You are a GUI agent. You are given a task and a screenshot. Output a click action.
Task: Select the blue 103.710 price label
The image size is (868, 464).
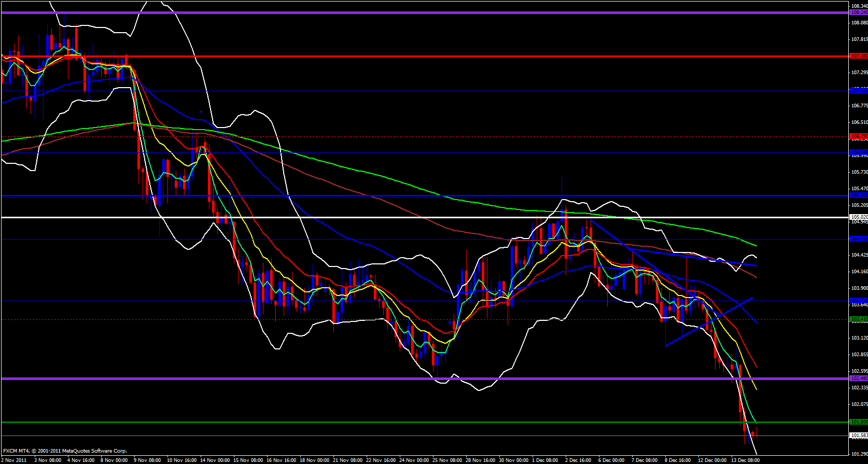(858, 301)
